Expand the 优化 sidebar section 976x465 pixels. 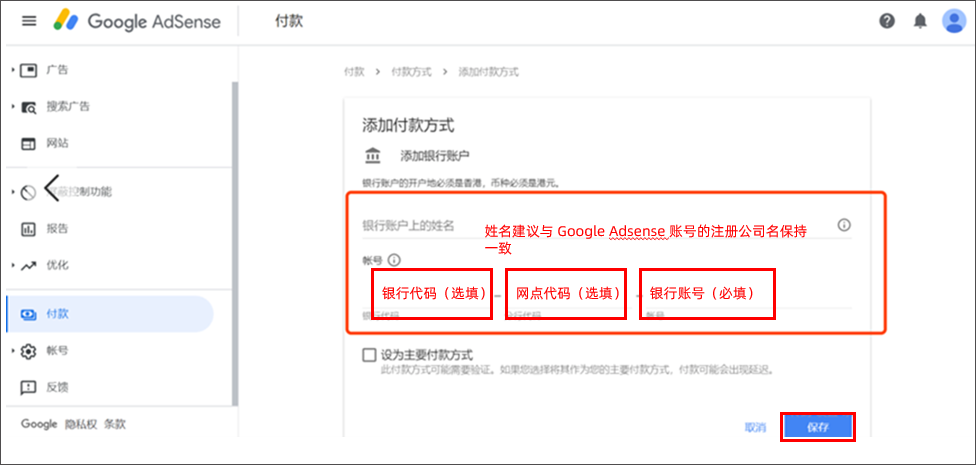(x=13, y=266)
